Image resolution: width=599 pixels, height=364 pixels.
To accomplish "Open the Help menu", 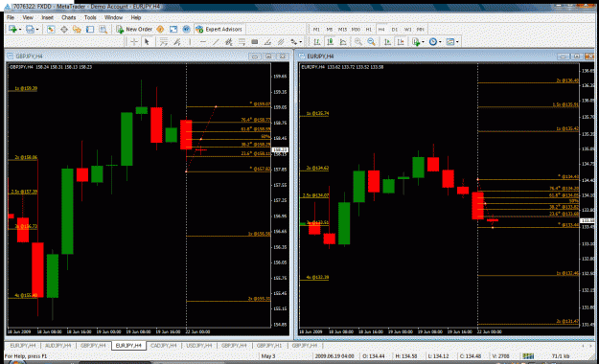I will coord(136,17).
